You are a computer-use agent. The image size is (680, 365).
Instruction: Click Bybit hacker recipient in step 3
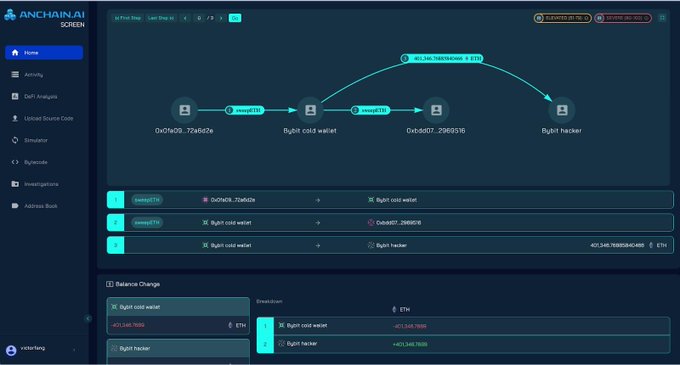click(392, 245)
